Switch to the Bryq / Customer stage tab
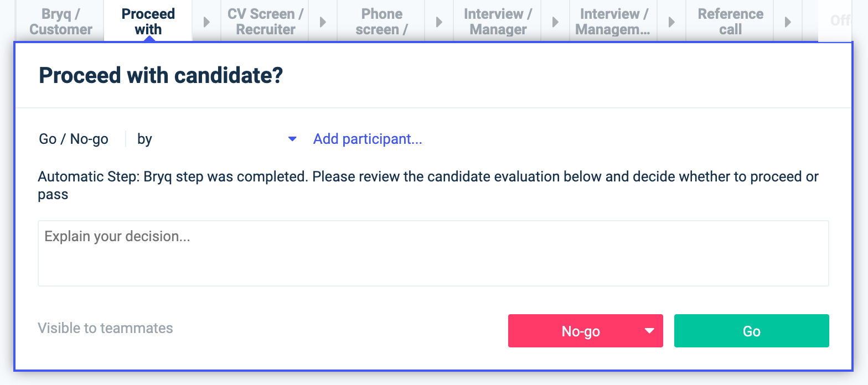Image resolution: width=868 pixels, height=385 pixels. click(x=61, y=22)
